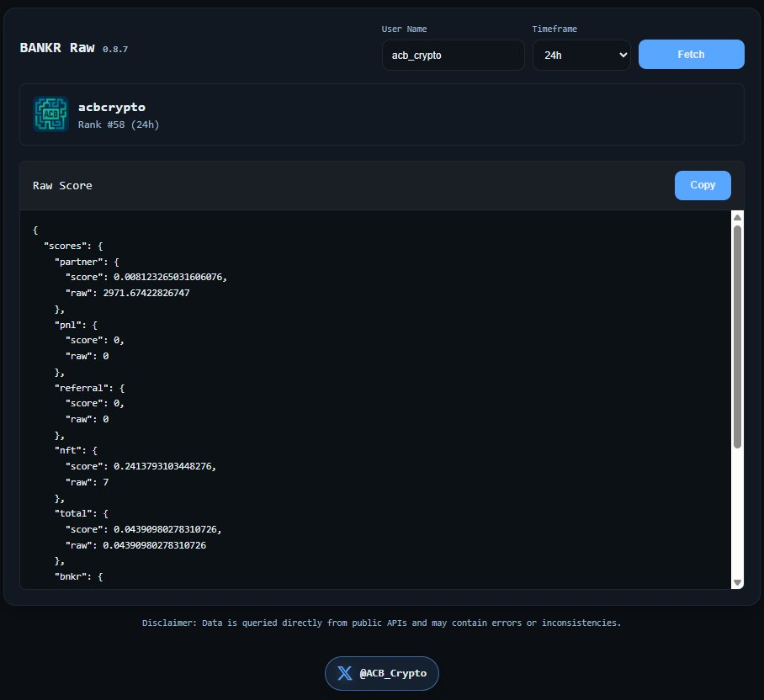
Task: Click the disclaimer text below the panel
Action: coord(381,623)
